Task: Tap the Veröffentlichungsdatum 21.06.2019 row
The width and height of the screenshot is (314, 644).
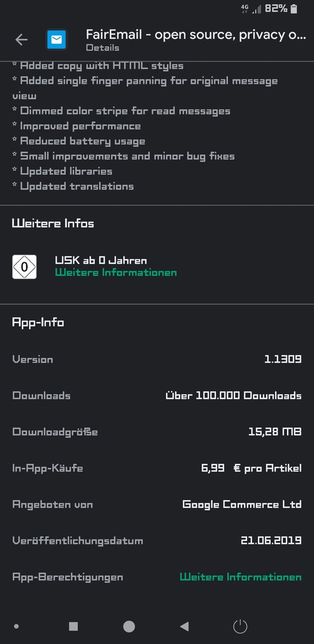Action: point(157,540)
